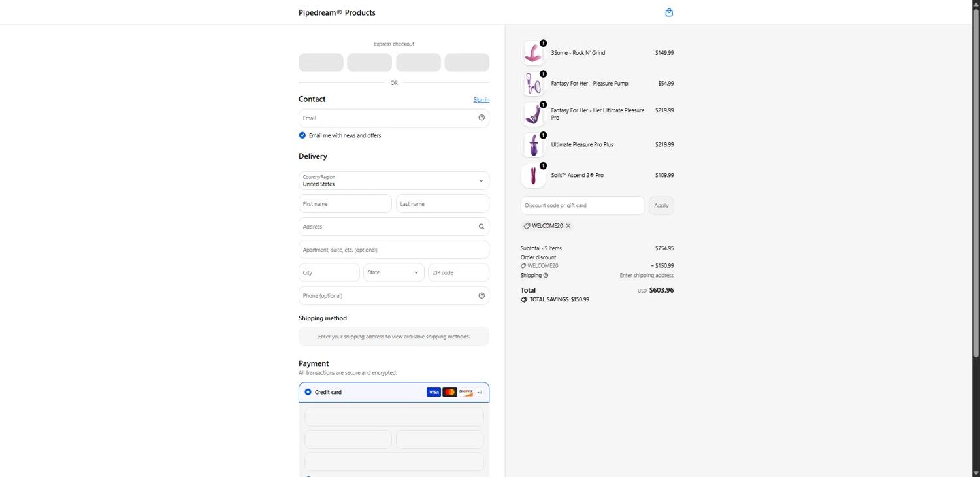The image size is (980, 477).
Task: Click the page vertical scrollbar
Action: click(x=976, y=183)
